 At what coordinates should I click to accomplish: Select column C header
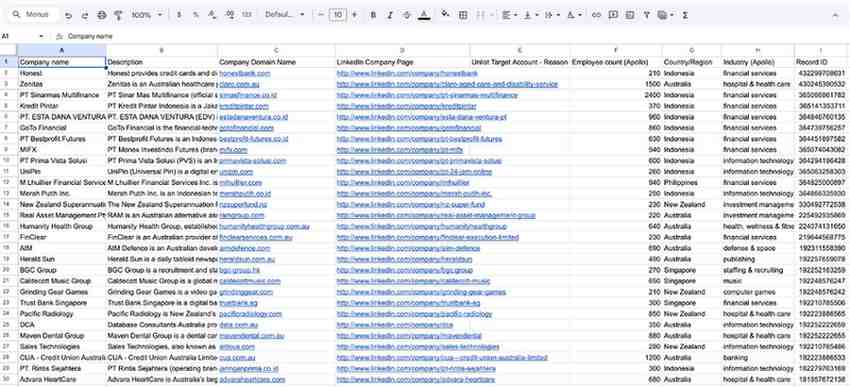coord(276,51)
